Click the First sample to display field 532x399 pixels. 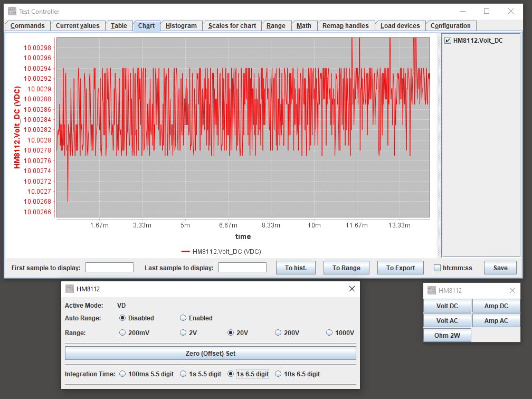click(x=109, y=268)
